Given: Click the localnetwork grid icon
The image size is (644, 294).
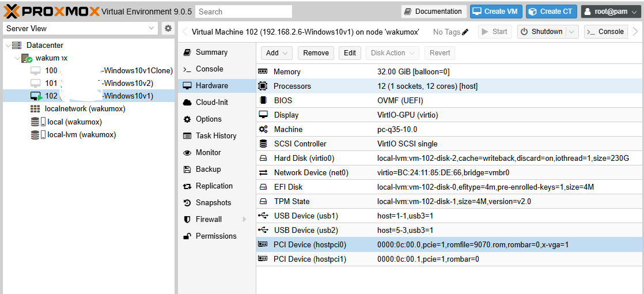Looking at the screenshot, I should click(x=35, y=109).
